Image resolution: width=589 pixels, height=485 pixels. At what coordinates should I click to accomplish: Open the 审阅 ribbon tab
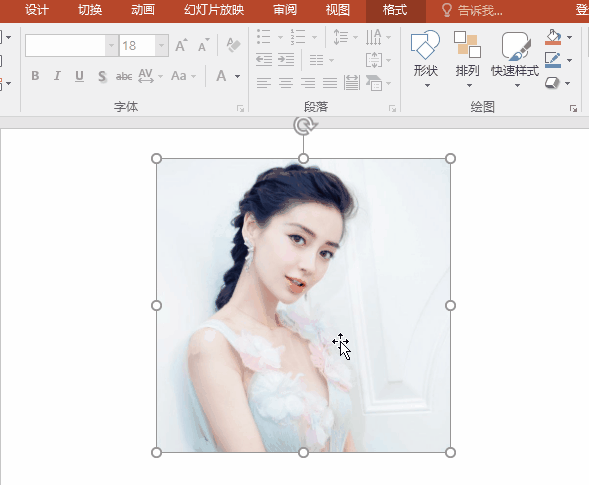[x=285, y=10]
